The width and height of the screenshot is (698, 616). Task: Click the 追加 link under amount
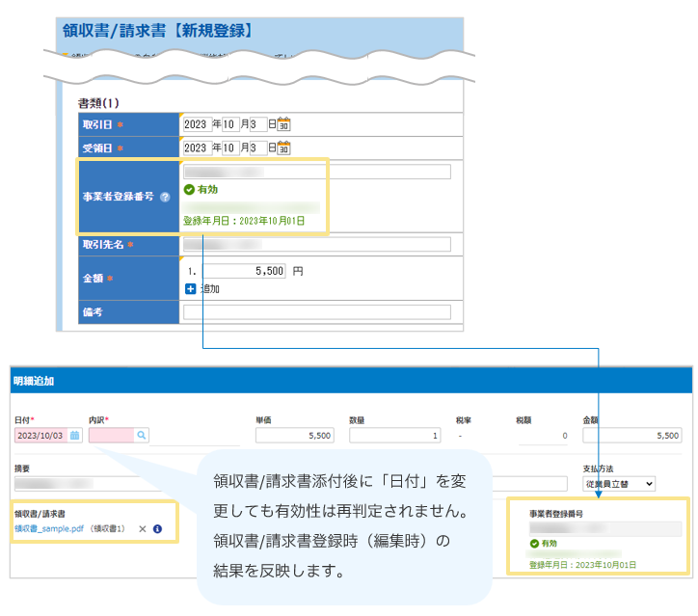[x=209, y=288]
